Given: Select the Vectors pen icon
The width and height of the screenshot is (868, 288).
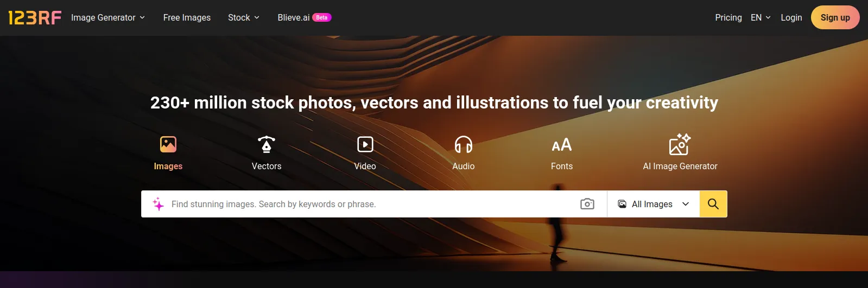Looking at the screenshot, I should (x=267, y=144).
